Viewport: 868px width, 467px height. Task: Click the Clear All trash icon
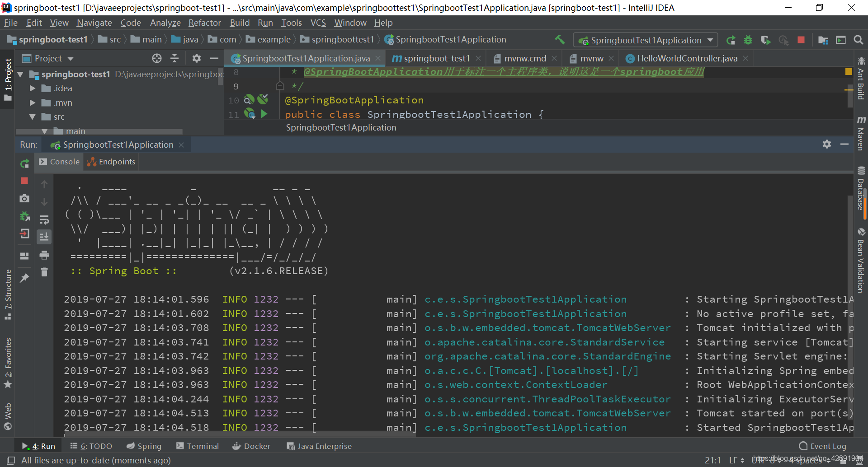(44, 272)
